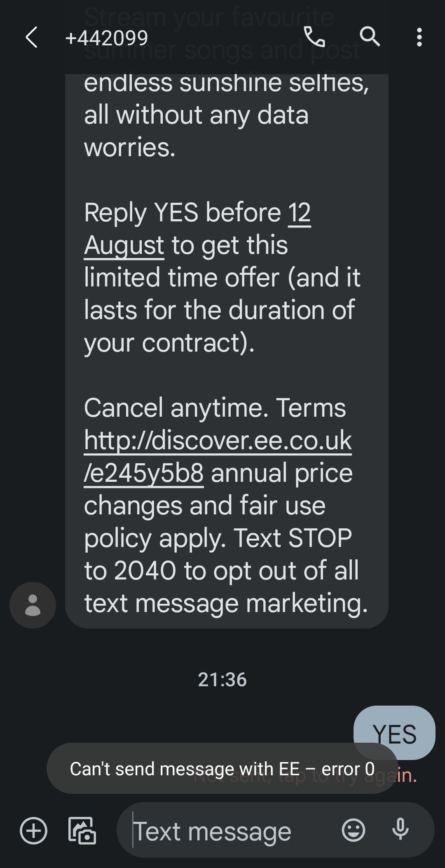
Task: Call the +442099 number with phone icon
Action: (x=314, y=37)
